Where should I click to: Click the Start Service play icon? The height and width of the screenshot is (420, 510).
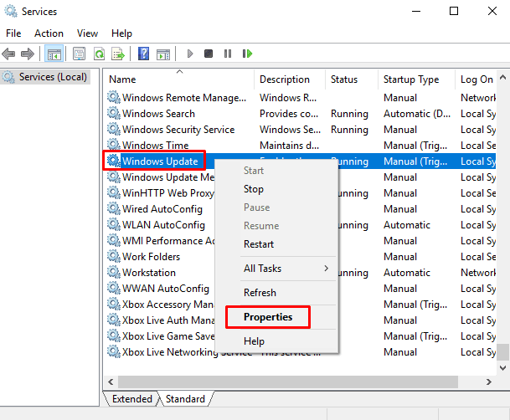pyautogui.click(x=190, y=54)
